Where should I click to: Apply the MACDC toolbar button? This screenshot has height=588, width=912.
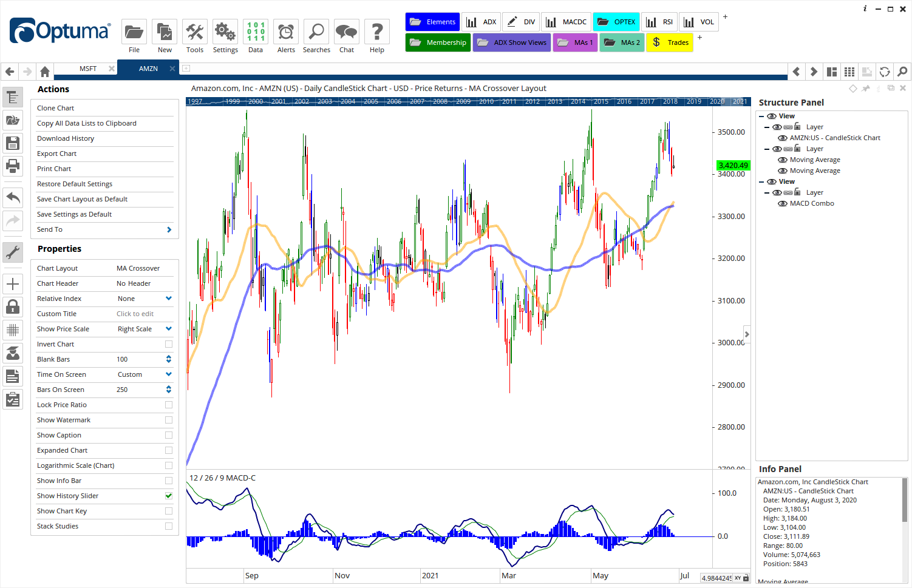(x=566, y=22)
